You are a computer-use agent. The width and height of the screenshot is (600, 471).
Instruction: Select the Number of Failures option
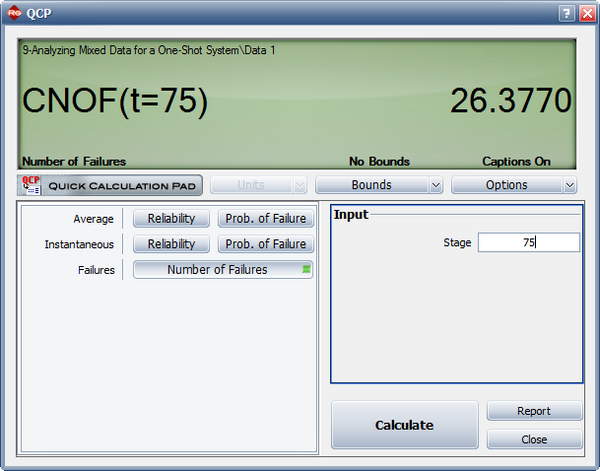point(223,269)
